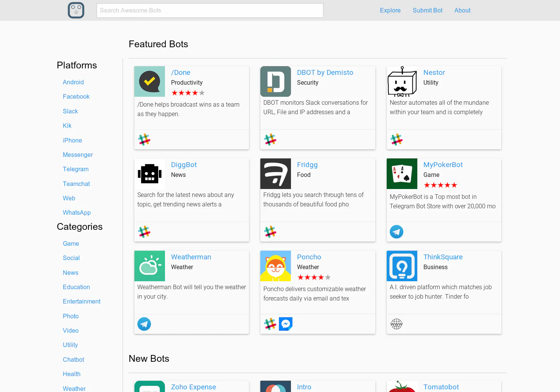Open the MyPokerBot playing cards icon
Screen dimensions: 560x392
[402, 174]
